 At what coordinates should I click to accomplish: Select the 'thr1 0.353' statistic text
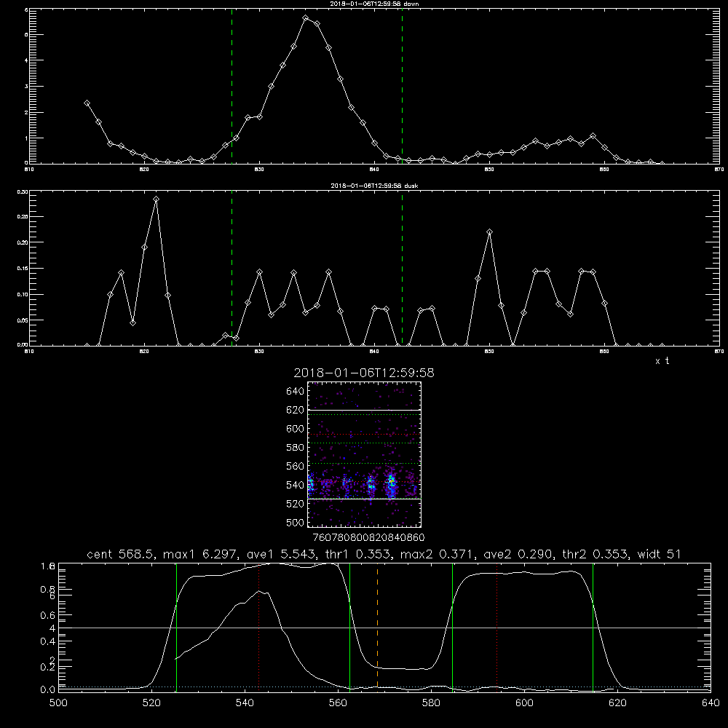click(357, 554)
